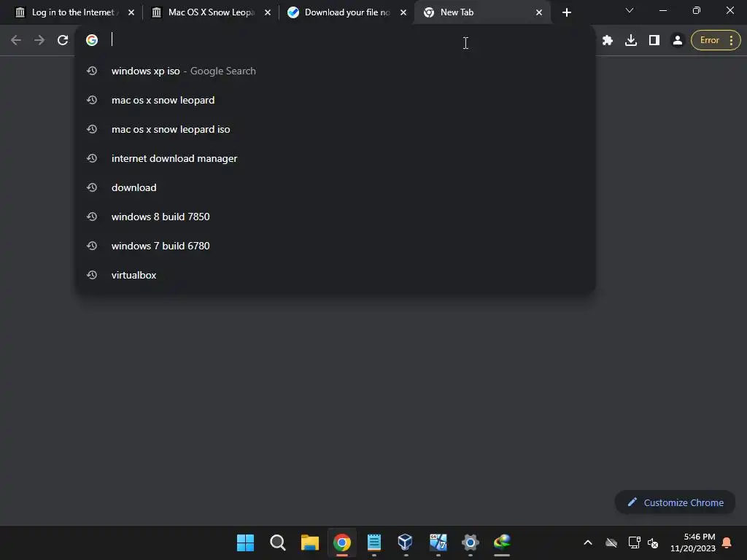Select suggestion 'mac os x snow leopard'
Screen dimensions: 747x560
tap(336, 100)
